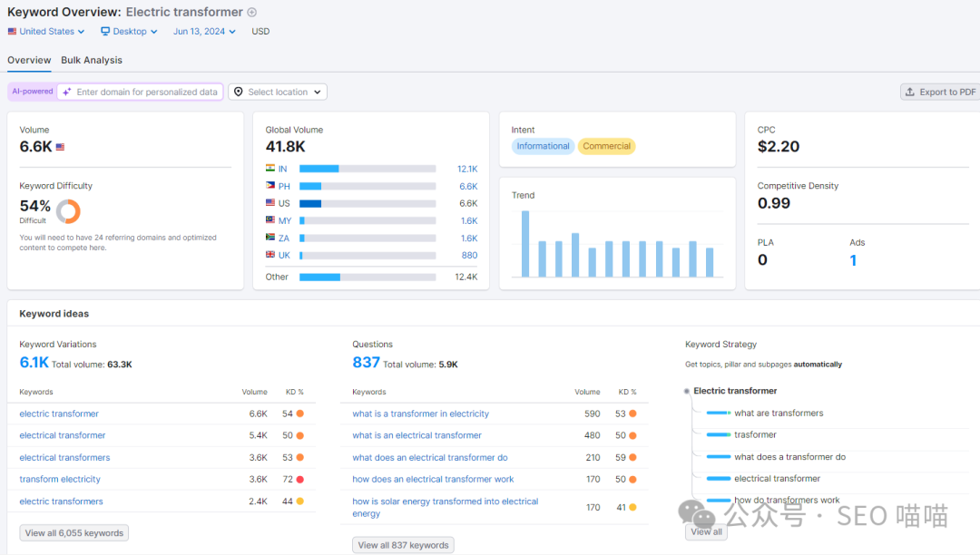The width and height of the screenshot is (980, 555).
Task: Focus the Enter domain for personalized data field
Action: point(147,92)
